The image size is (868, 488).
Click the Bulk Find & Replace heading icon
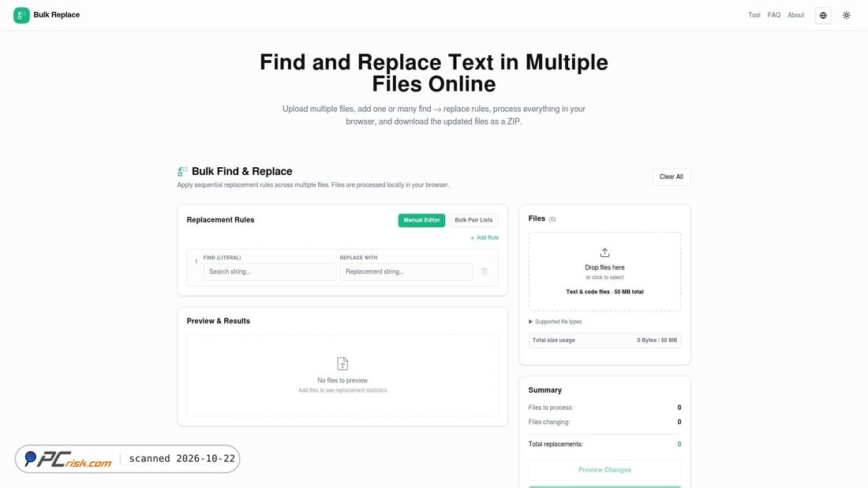183,172
